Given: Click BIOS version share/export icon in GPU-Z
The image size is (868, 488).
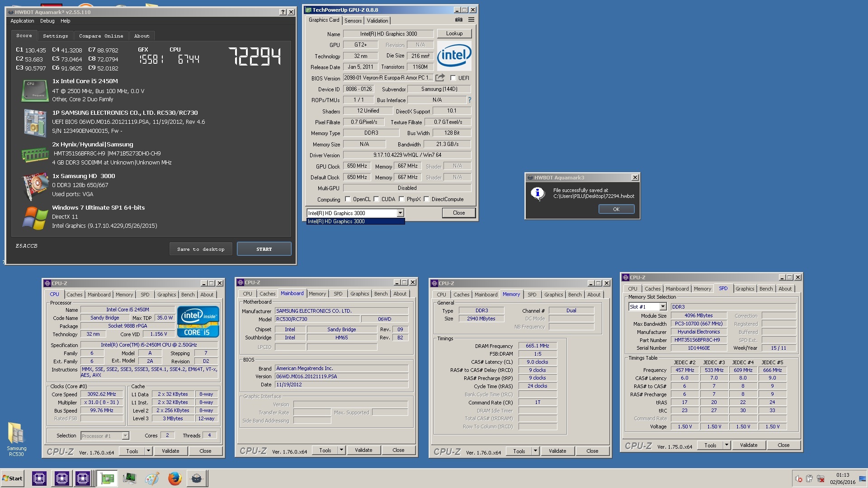Looking at the screenshot, I should [x=440, y=78].
